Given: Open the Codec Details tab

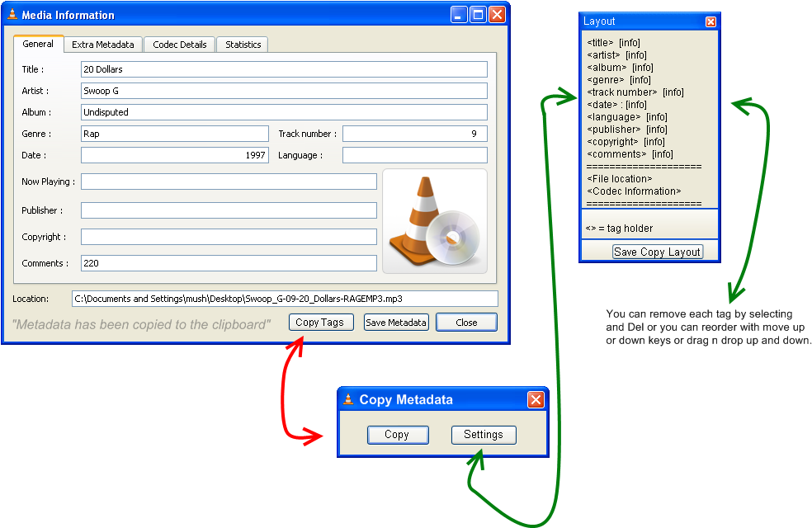Looking at the screenshot, I should [179, 45].
